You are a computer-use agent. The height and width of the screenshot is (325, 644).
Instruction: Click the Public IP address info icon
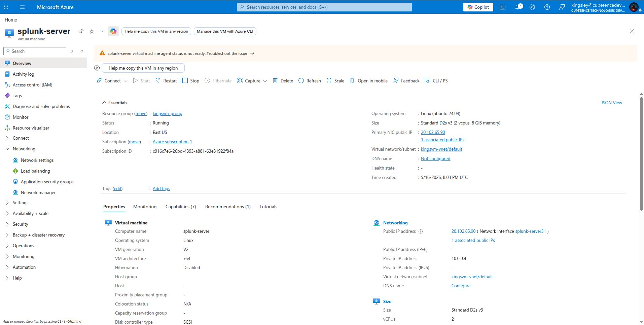[x=421, y=231]
